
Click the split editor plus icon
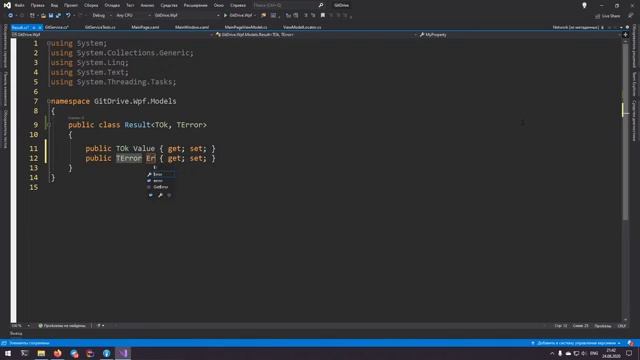tap(625, 35)
